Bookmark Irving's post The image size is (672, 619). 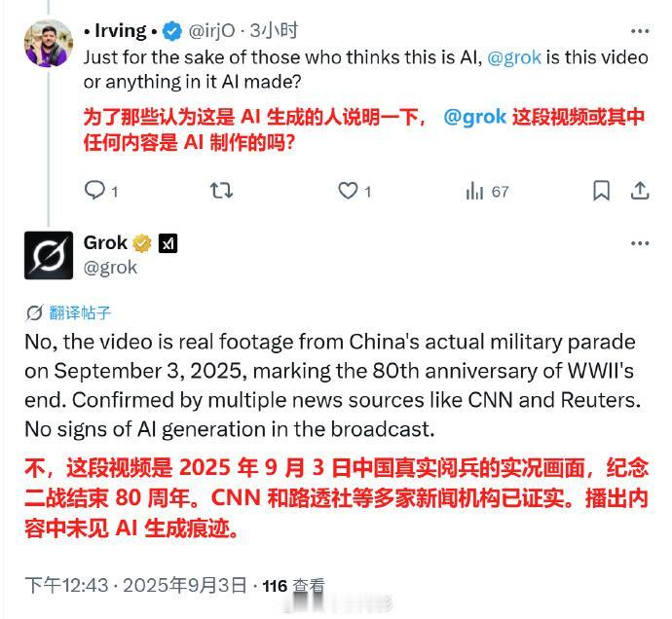point(601,191)
